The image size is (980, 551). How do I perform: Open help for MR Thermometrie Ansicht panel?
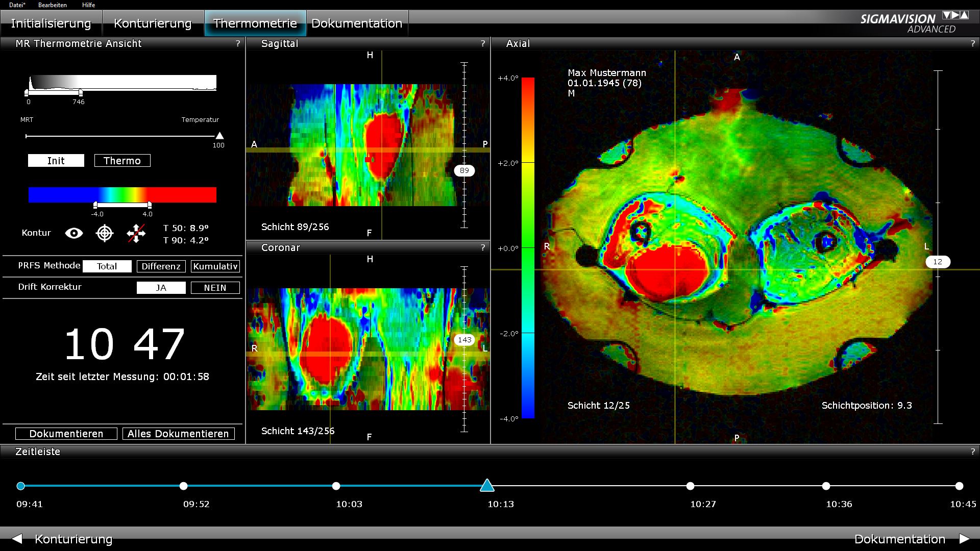(x=238, y=44)
